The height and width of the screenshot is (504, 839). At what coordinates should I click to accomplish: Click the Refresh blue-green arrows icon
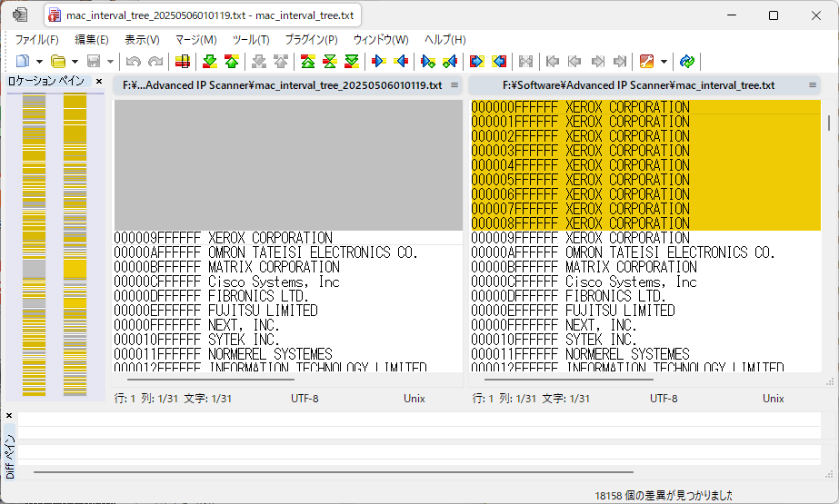tap(687, 62)
